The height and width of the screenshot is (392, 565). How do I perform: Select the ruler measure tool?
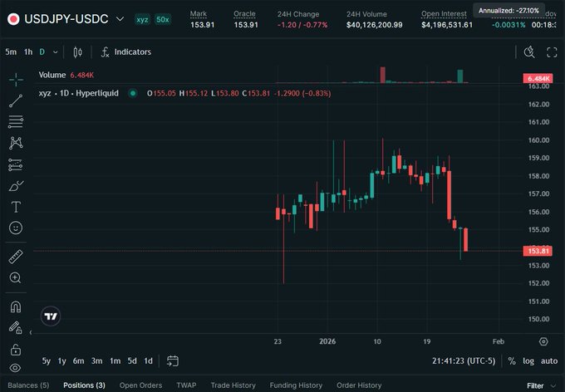coord(16,257)
